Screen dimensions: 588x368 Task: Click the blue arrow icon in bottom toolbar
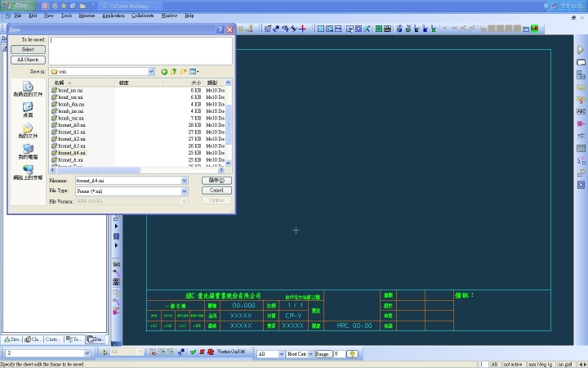click(181, 352)
